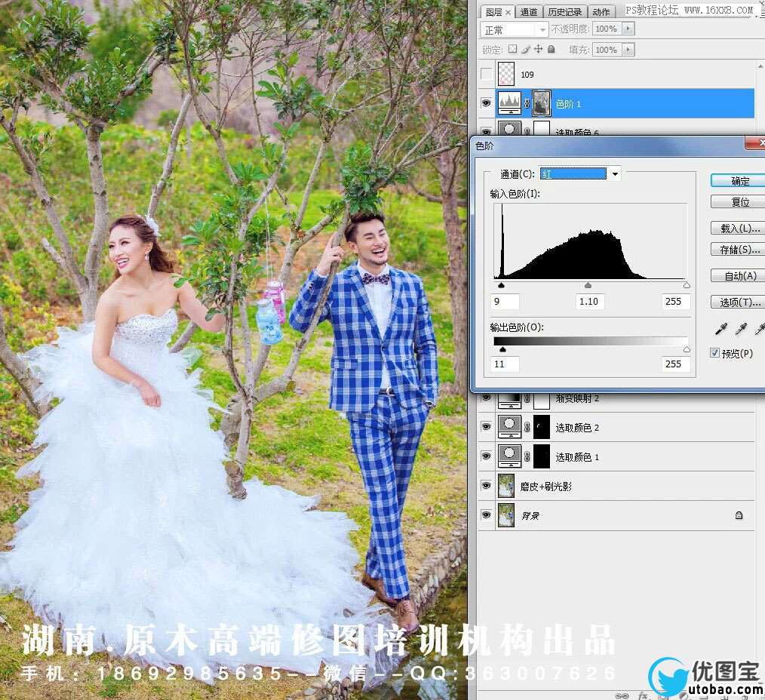Click 选取颜色 6 adjustment icon
The width and height of the screenshot is (765, 700).
click(509, 129)
